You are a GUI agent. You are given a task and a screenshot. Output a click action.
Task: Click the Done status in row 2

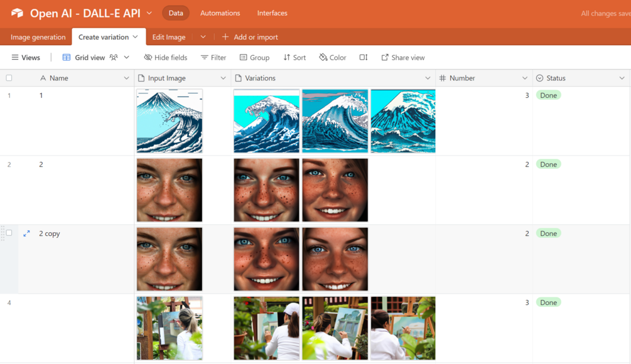[x=548, y=164]
